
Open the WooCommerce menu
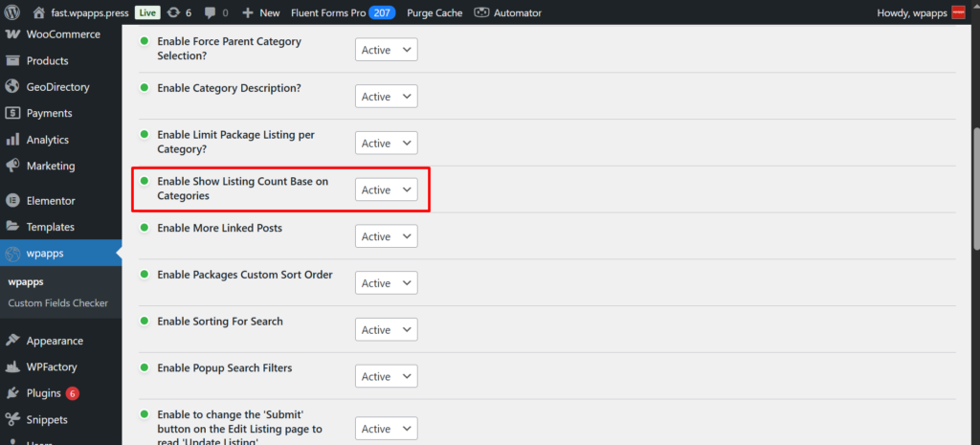[63, 34]
